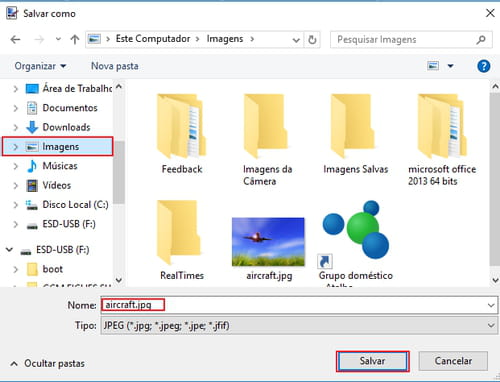The width and height of the screenshot is (500, 382).
Task: Click the Disco Local drive icon
Action: [x=32, y=205]
